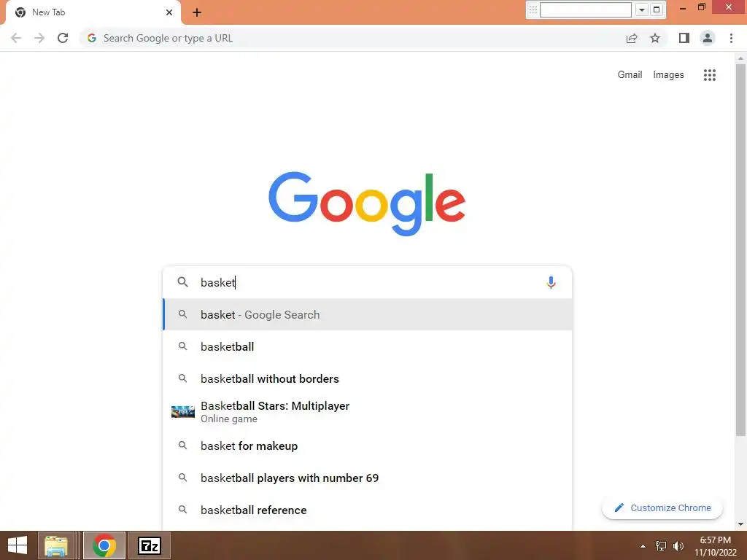Open a new tab with the plus button
This screenshot has height=560, width=747.
coord(197,12)
